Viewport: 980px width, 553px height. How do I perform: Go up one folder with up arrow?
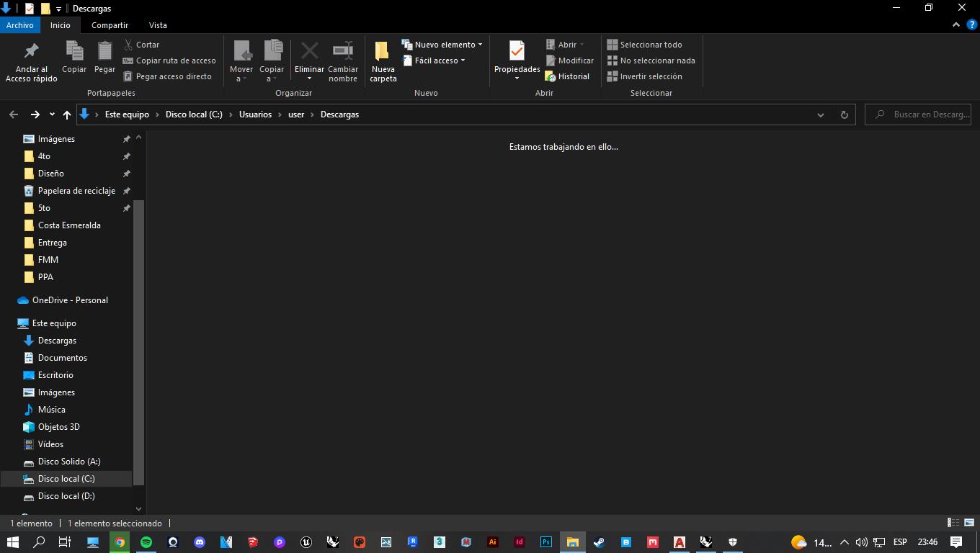(67, 114)
